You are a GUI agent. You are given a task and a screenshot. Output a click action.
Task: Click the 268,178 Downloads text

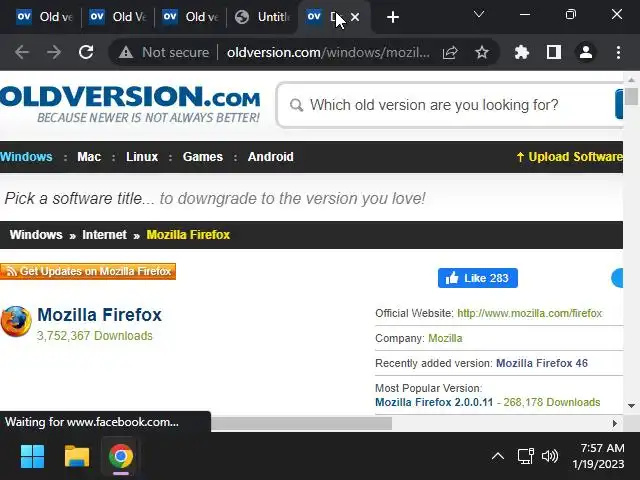[552, 402]
